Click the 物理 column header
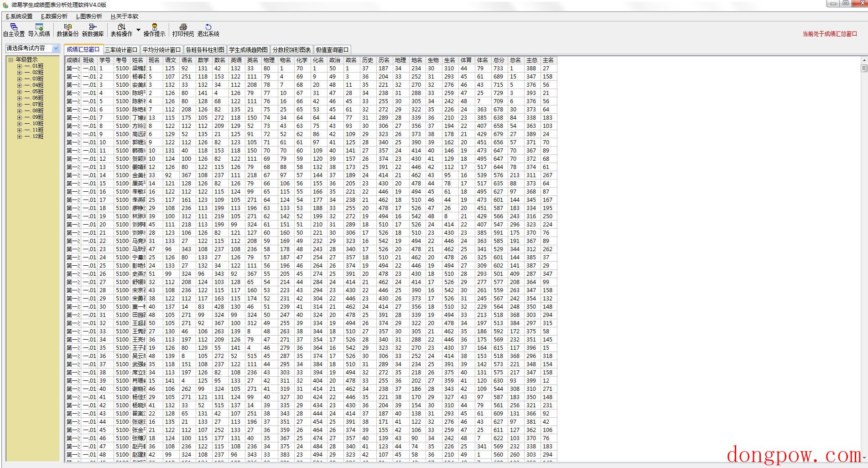This screenshot has width=868, height=468. (x=269, y=60)
